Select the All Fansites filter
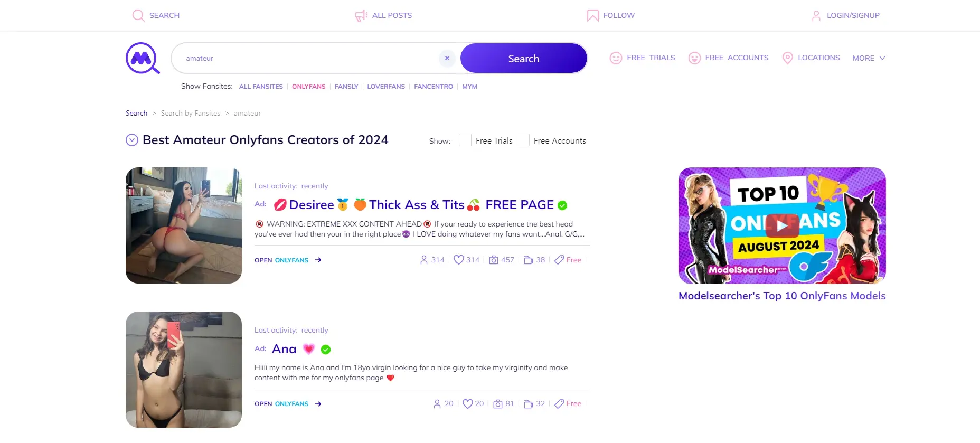This screenshot has width=980, height=443. pyautogui.click(x=261, y=87)
